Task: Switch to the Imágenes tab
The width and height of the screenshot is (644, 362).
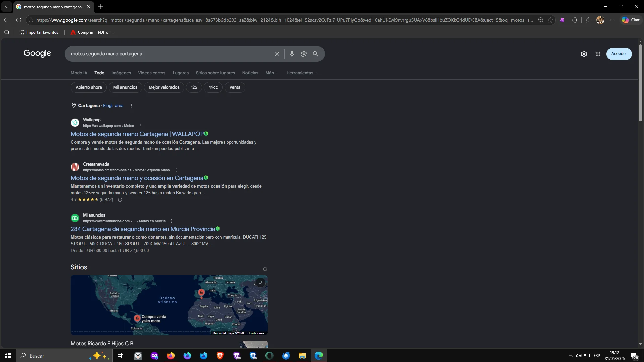Action: tap(121, 73)
